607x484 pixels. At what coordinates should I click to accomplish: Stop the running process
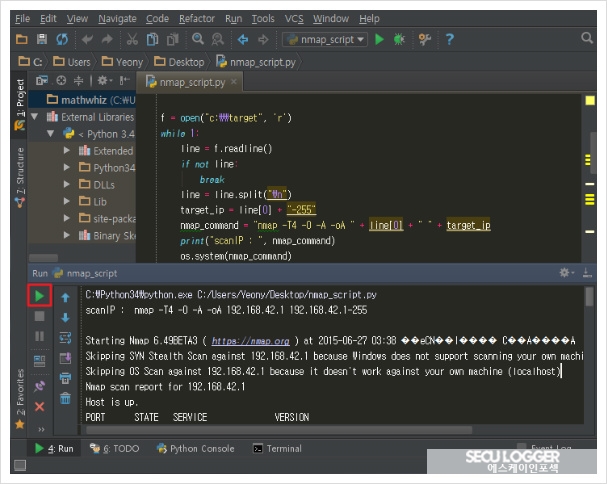[x=39, y=316]
